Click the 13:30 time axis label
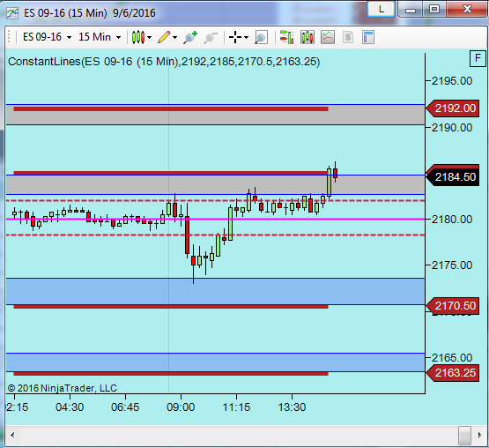 (x=292, y=407)
